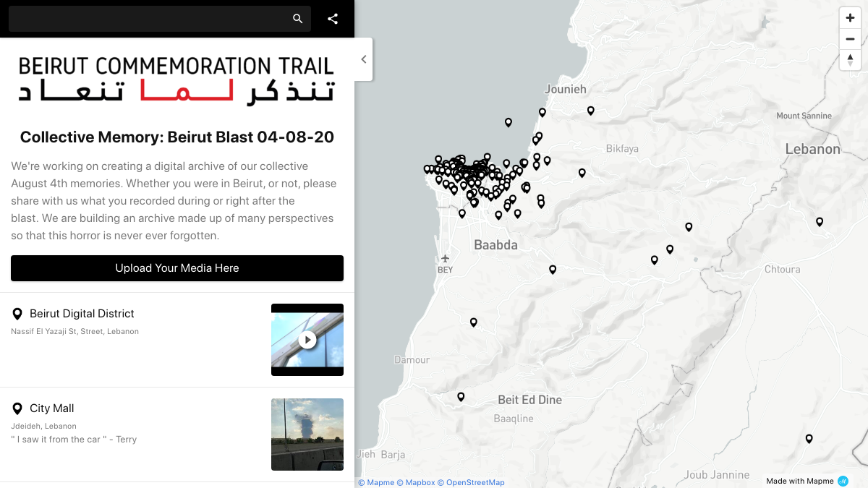Click the Upload Your Media Here button
868x488 pixels.
pos(177,268)
